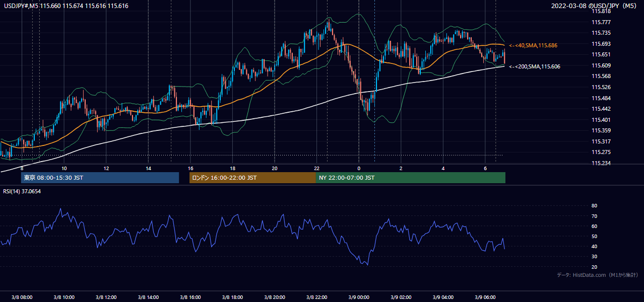Click price level 115.484 on price axis

coord(600,98)
